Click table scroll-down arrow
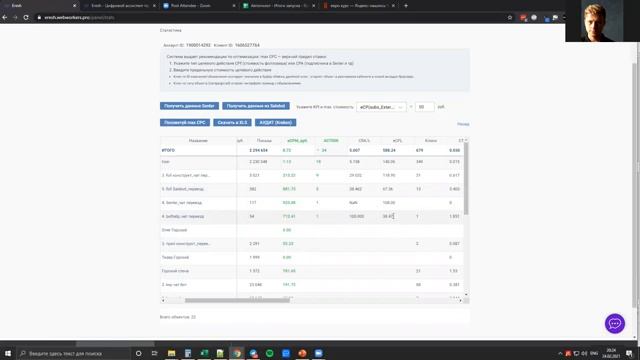The width and height of the screenshot is (640, 360). (x=466, y=294)
